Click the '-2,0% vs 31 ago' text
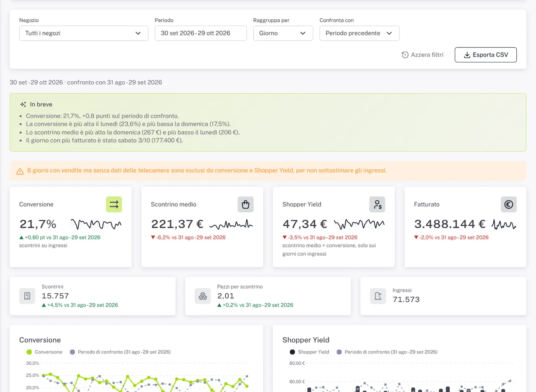This screenshot has height=392, width=536. point(451,237)
